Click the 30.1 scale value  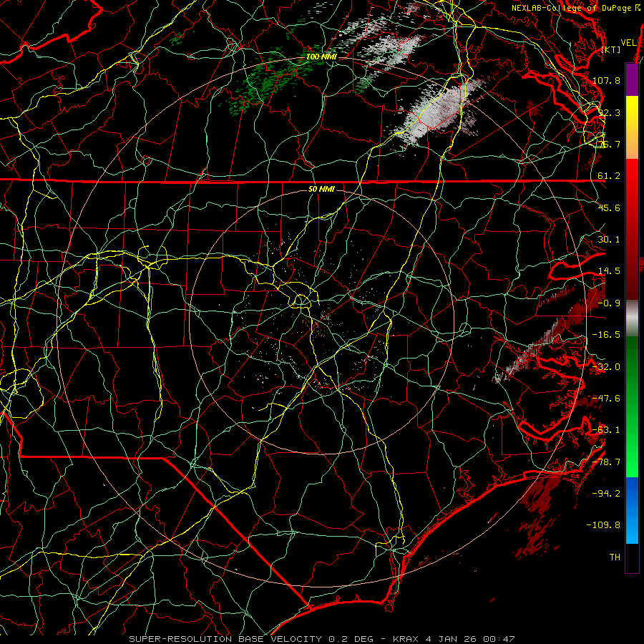[609, 240]
